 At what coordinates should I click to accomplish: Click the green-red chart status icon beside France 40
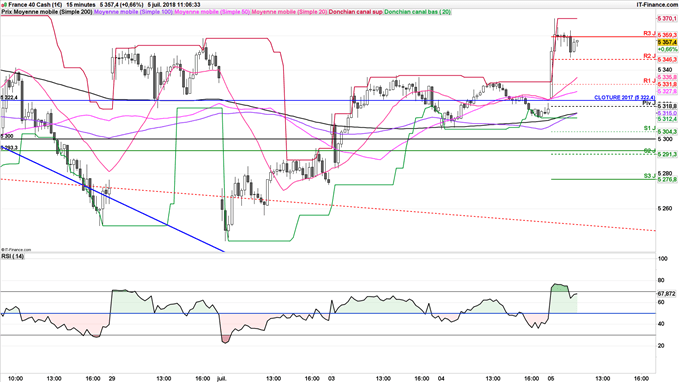coord(4,5)
